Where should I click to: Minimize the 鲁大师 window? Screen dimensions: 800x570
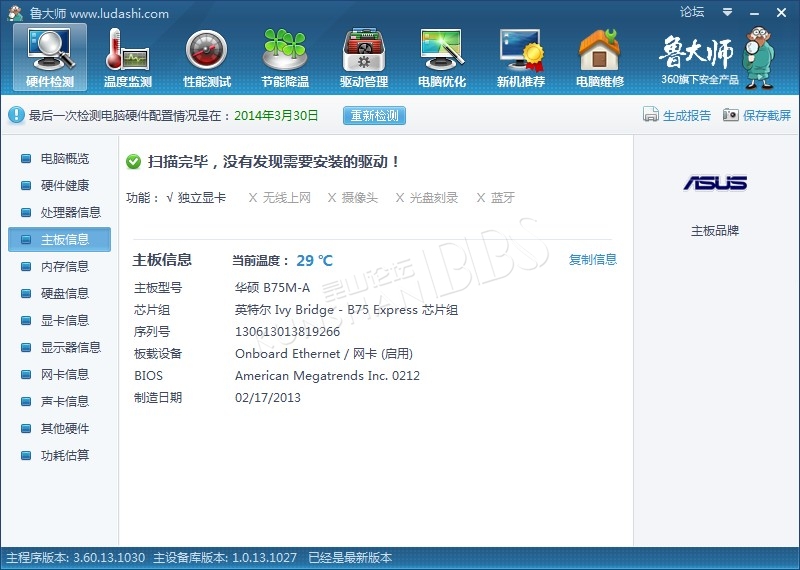755,13
